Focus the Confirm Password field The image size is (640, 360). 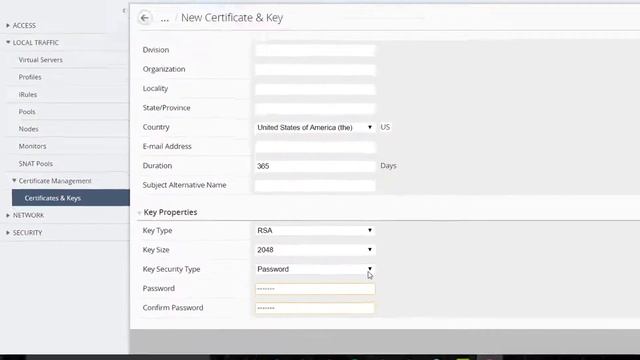(315, 308)
